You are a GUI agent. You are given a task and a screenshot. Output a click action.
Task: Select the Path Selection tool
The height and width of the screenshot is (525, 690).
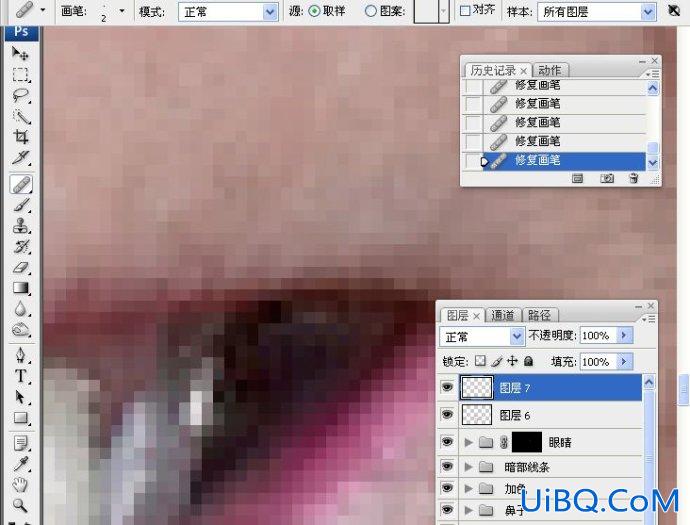point(21,397)
